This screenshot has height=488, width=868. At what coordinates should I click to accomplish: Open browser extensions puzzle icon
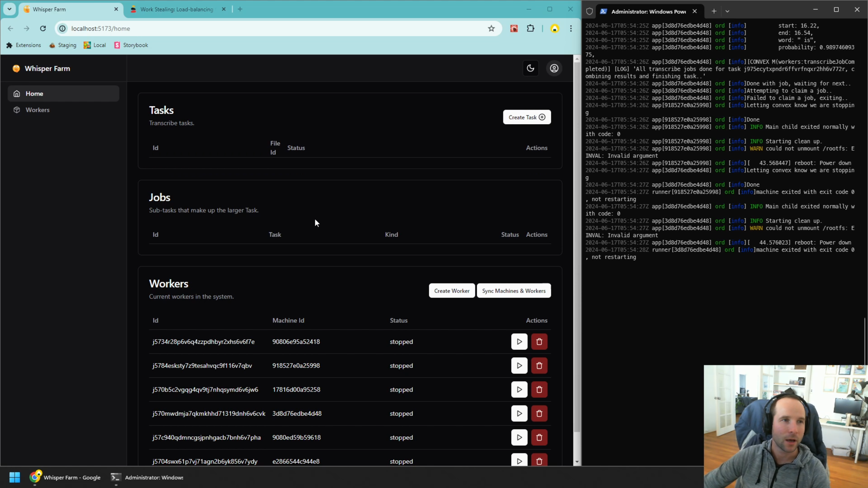pos(530,29)
